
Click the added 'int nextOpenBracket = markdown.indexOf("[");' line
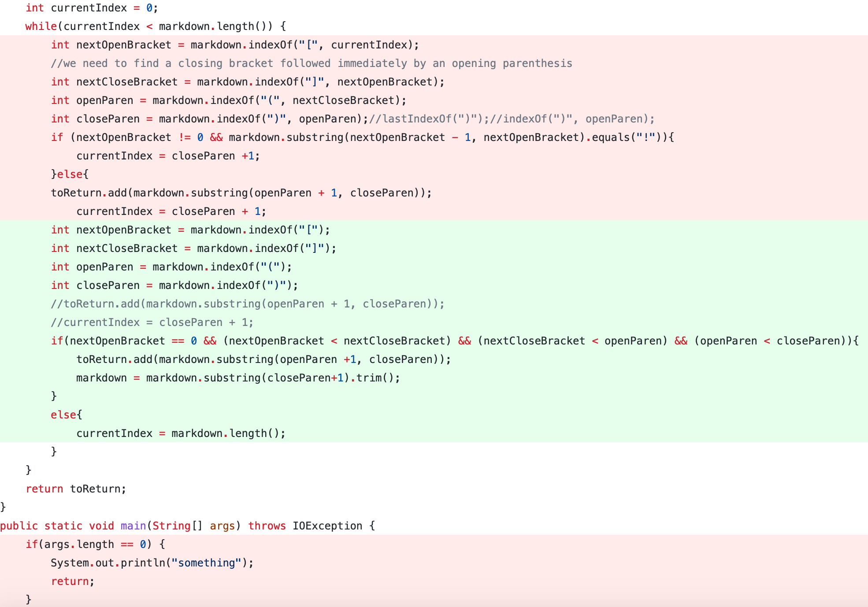[x=190, y=230]
